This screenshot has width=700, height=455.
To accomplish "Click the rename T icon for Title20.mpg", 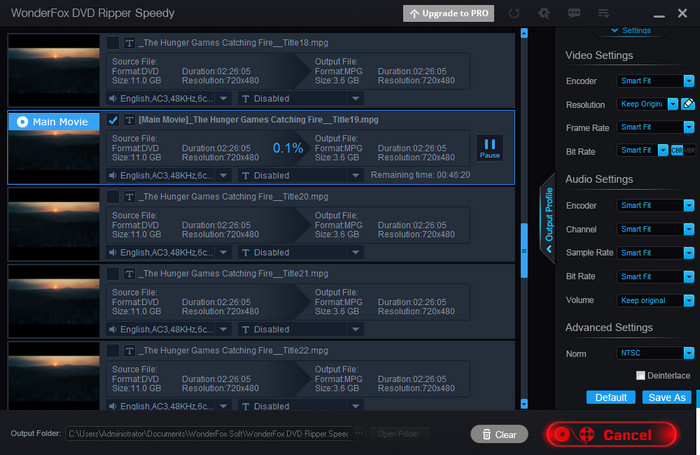I will click(129, 197).
